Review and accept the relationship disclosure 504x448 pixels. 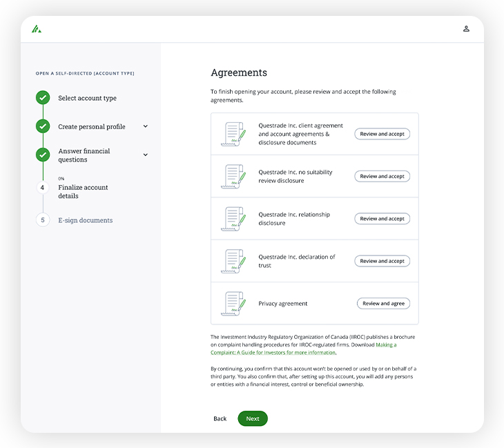382,219
